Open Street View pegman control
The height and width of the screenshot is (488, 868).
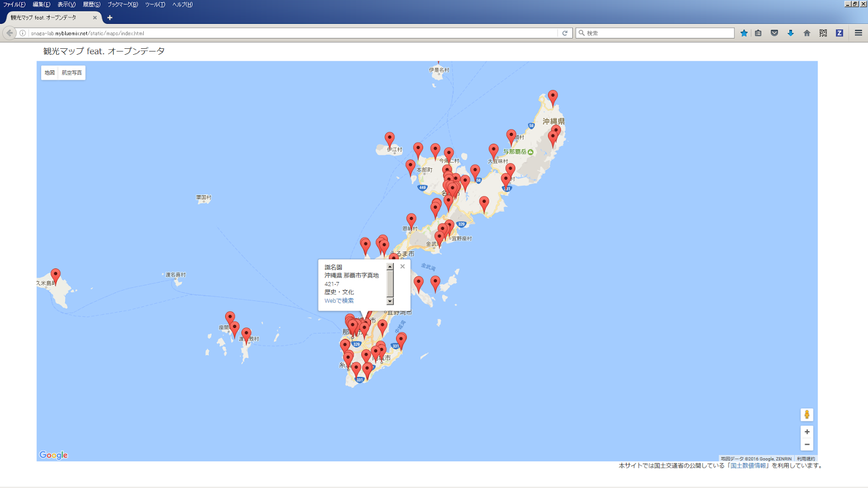pyautogui.click(x=807, y=415)
